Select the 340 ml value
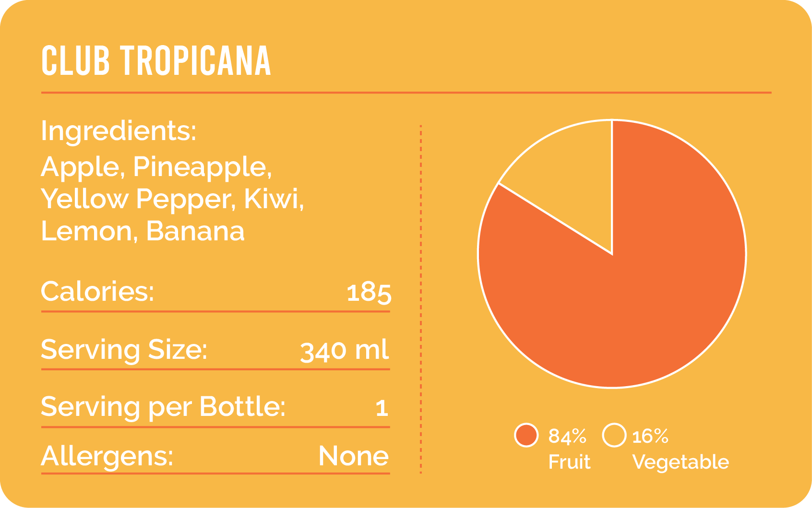The width and height of the screenshot is (812, 508). [344, 351]
